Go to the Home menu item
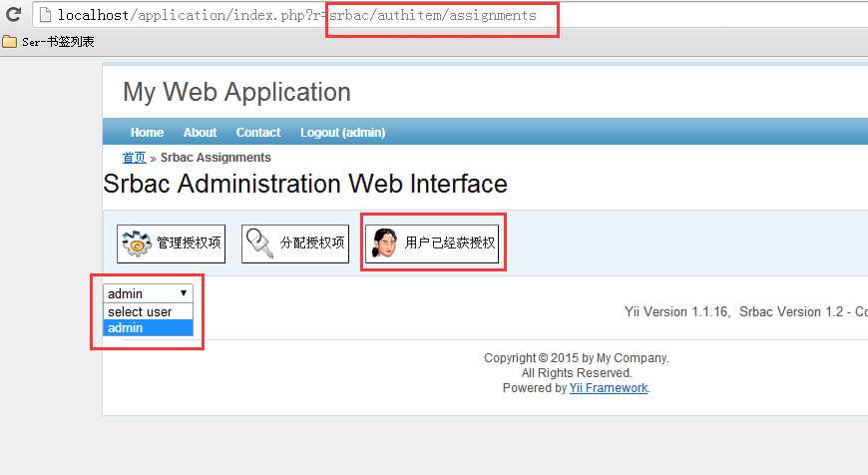868x475 pixels. tap(147, 133)
